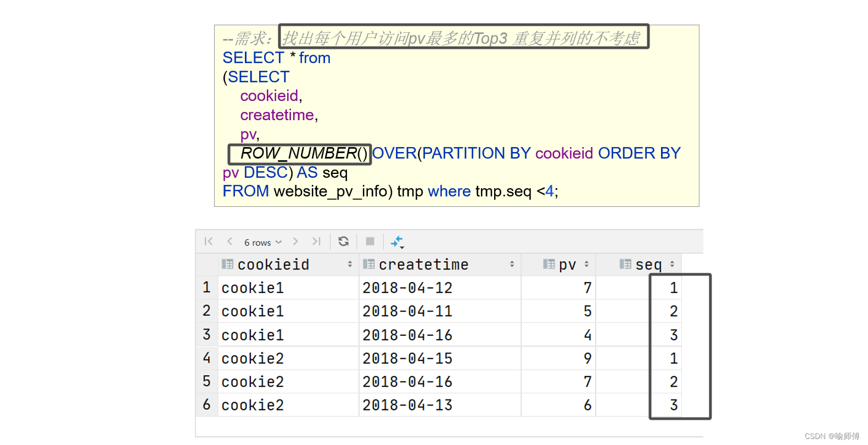Select cell '2018-04-12'
This screenshot has width=868, height=445.
(440, 288)
